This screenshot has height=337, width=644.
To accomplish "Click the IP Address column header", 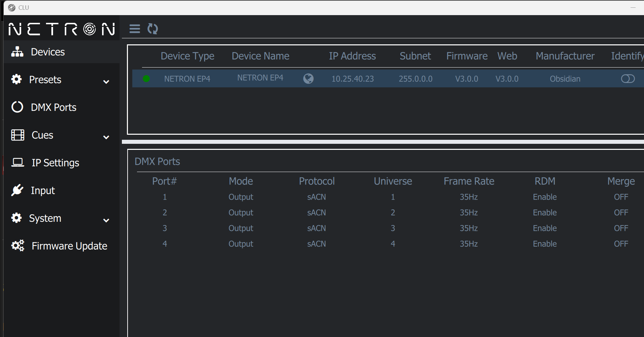I will (x=352, y=56).
